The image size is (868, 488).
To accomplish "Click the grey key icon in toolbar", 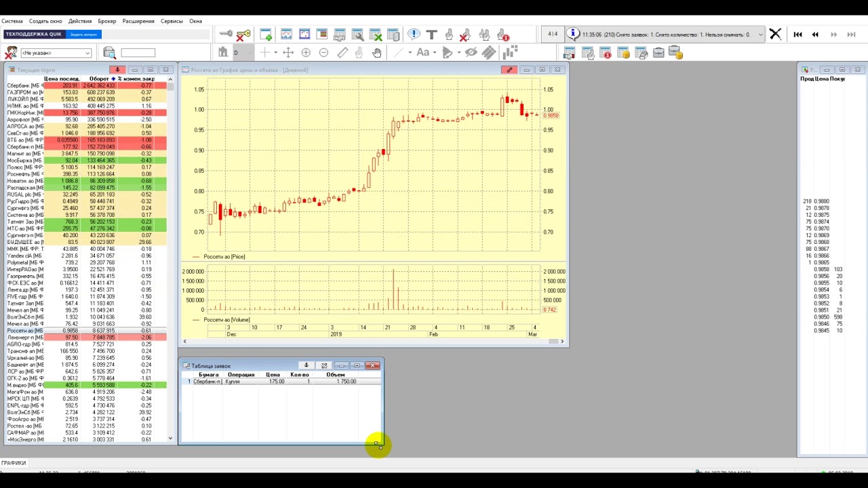I will tap(225, 35).
